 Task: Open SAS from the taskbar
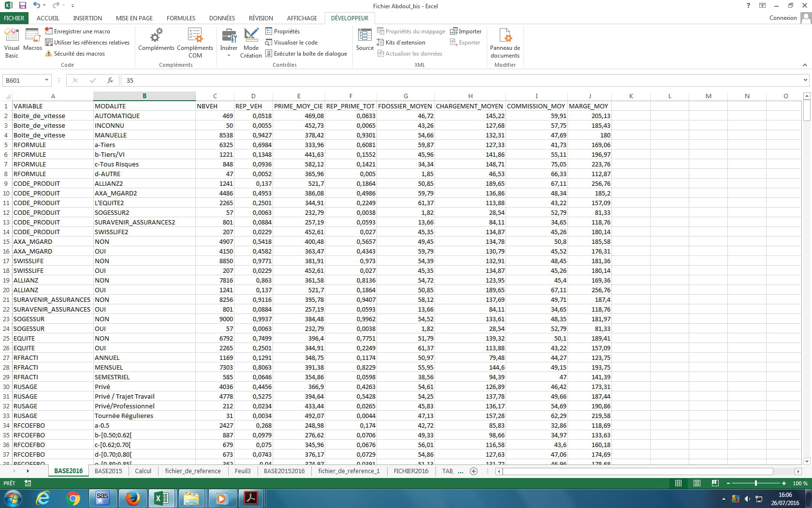coord(102,498)
